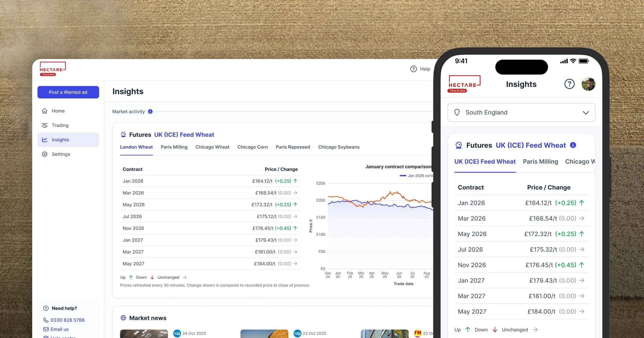Click the globe icon beside Market news

[x=123, y=318]
